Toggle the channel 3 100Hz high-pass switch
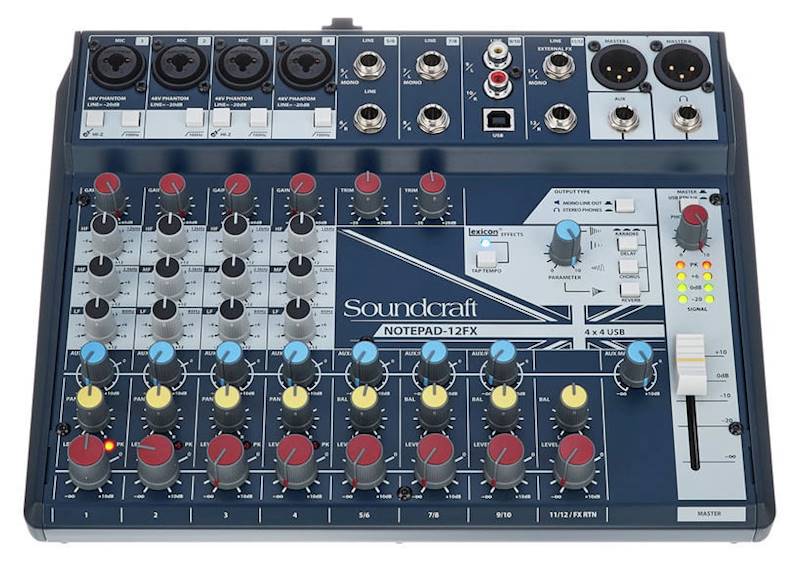Viewport: 800px width, 565px height. [258, 118]
